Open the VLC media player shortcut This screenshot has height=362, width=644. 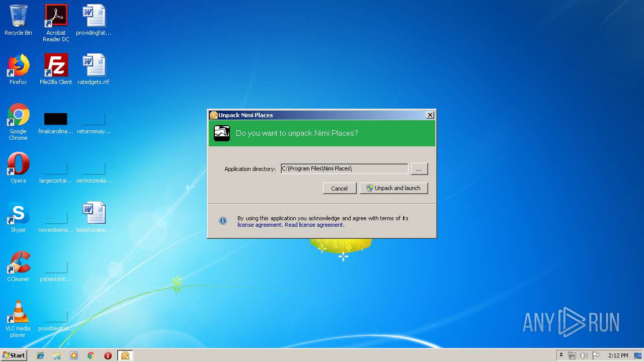(18, 319)
